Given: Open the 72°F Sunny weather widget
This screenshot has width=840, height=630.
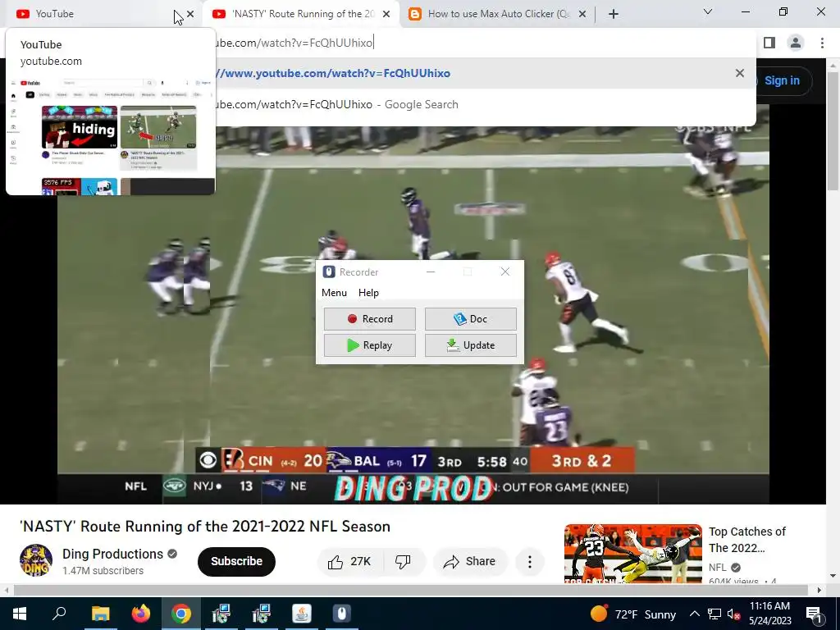Looking at the screenshot, I should click(632, 614).
